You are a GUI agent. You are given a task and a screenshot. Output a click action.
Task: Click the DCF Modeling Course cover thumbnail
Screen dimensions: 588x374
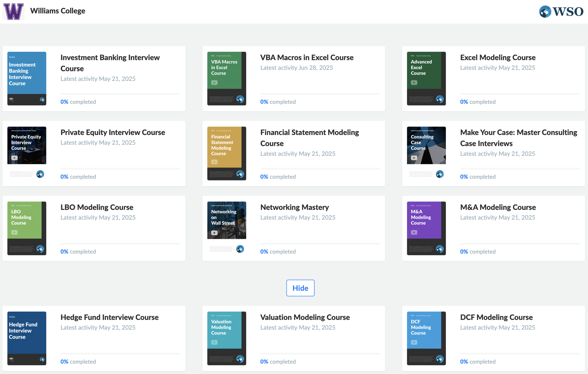(426, 338)
